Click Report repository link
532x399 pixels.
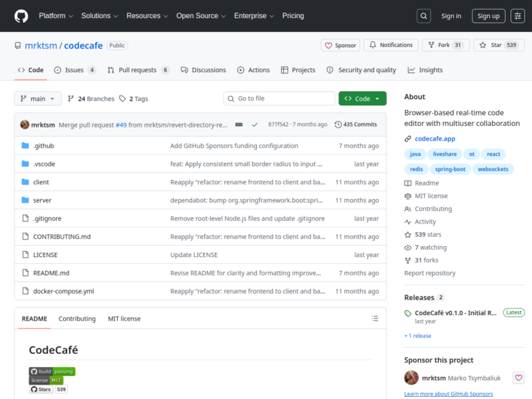point(429,273)
